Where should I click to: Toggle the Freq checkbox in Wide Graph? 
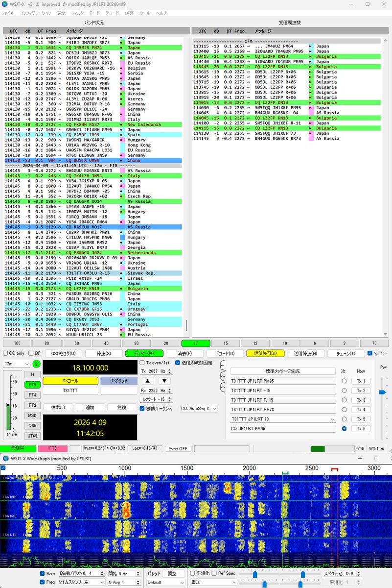(x=42, y=582)
